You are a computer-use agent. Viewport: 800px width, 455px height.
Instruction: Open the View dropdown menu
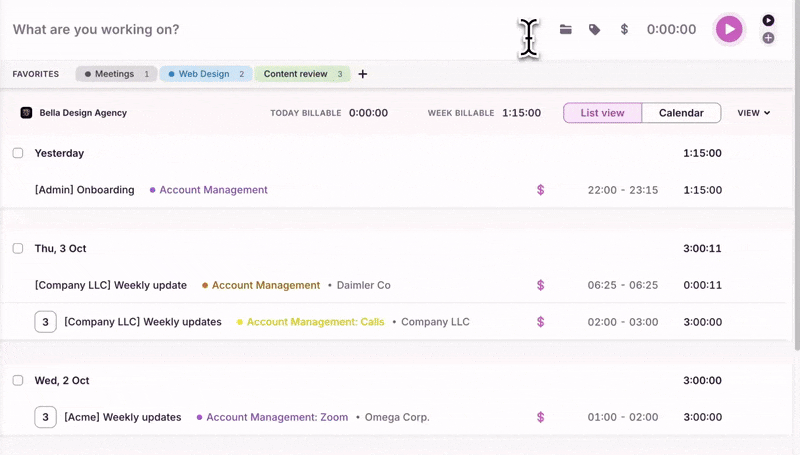coord(753,113)
